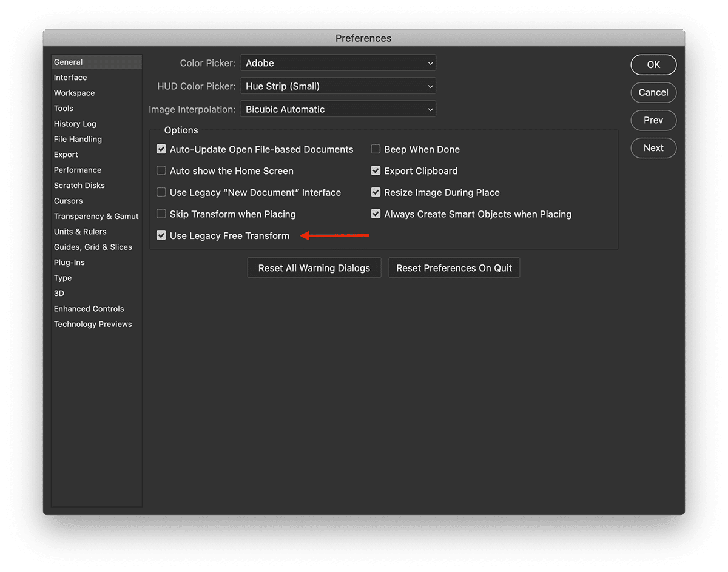Click Reset Preferences On Quit
This screenshot has height=572, width=728.
[x=454, y=268]
